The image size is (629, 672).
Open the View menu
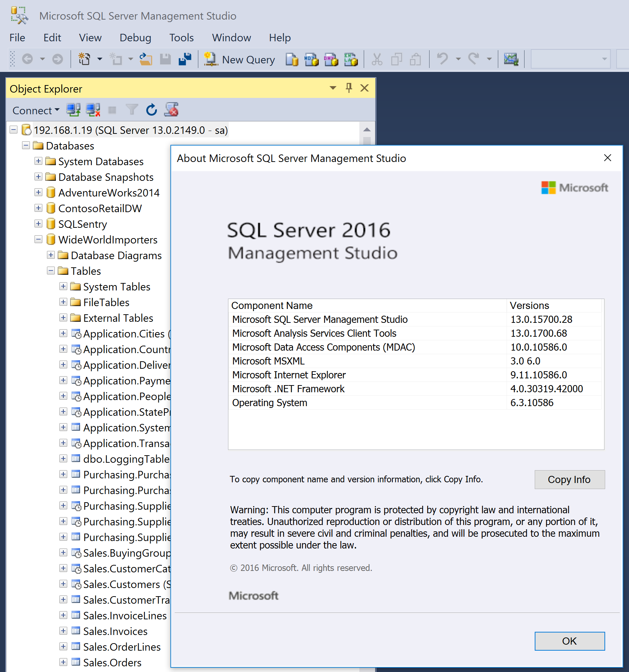[x=90, y=37]
